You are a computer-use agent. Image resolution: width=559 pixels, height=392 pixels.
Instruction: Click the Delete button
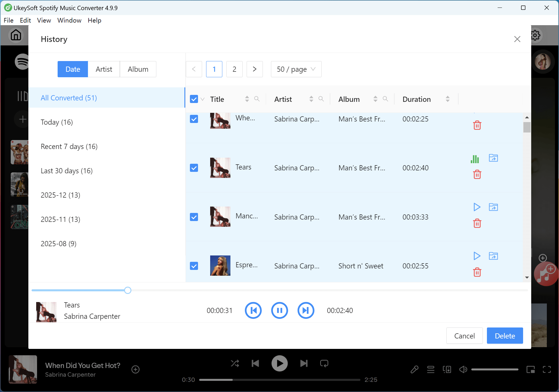tap(505, 336)
